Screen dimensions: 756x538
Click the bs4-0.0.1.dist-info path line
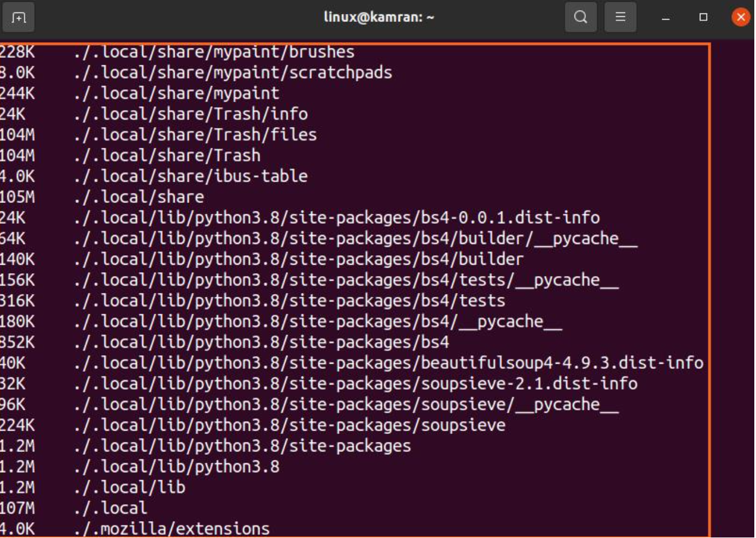[x=336, y=218]
